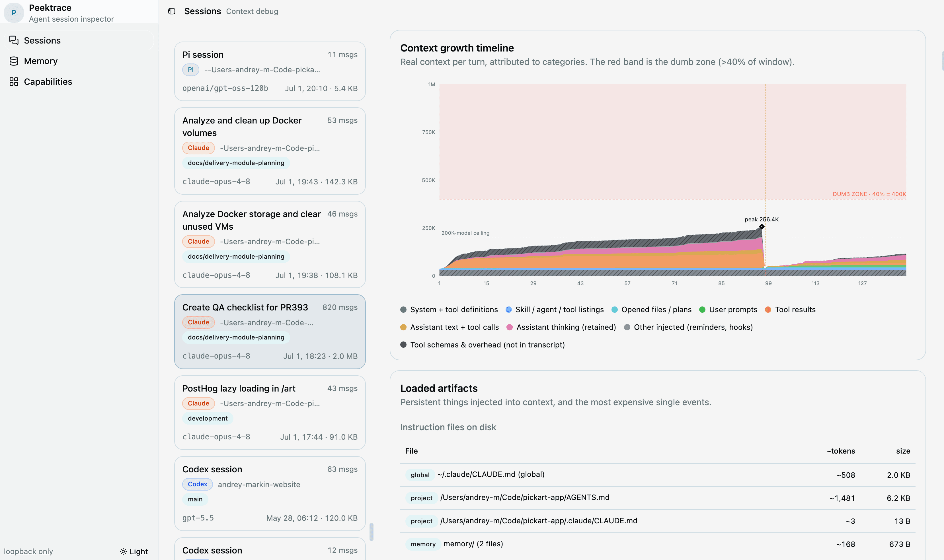Select the Pi session card
The height and width of the screenshot is (560, 944).
270,71
